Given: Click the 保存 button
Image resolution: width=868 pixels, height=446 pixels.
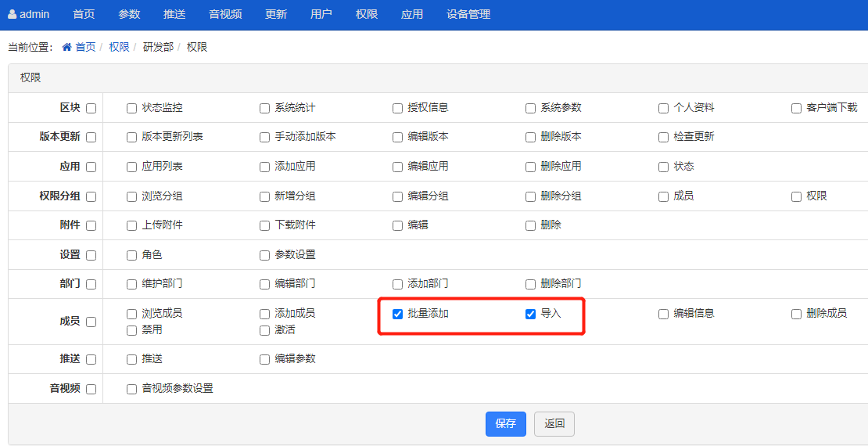Looking at the screenshot, I should pos(505,424).
